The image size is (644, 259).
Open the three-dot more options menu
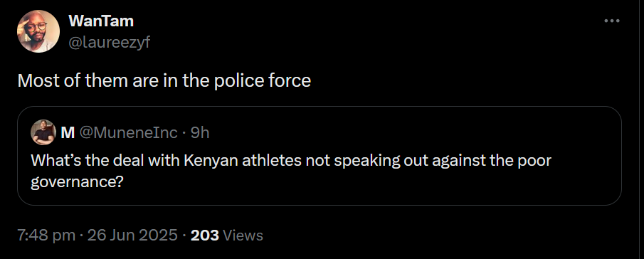pyautogui.click(x=611, y=21)
